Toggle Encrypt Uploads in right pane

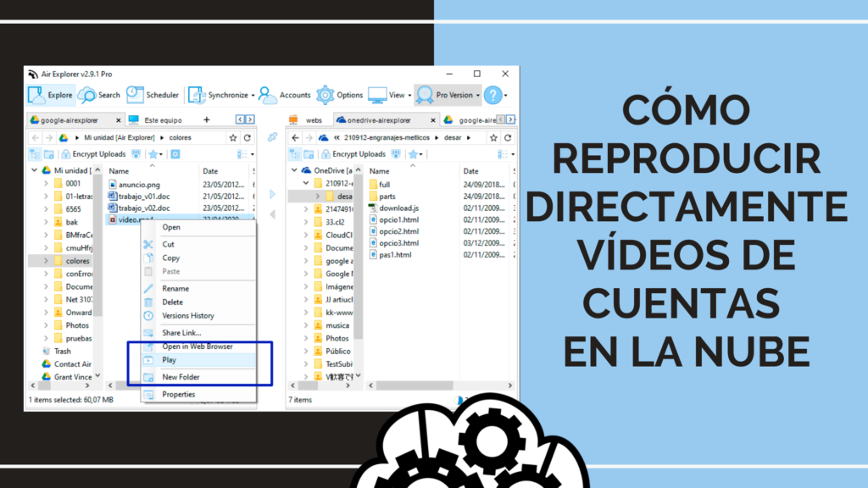coord(353,154)
